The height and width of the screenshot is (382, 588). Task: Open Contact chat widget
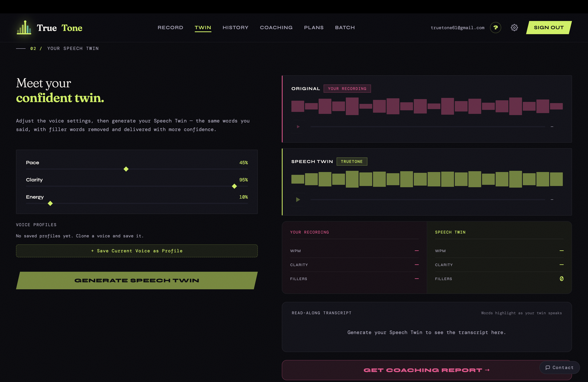(559, 367)
